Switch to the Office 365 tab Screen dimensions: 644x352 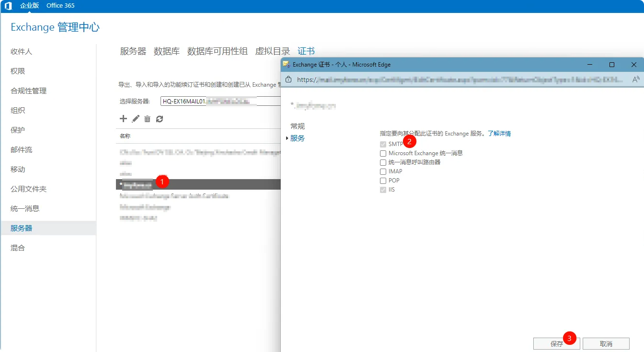click(60, 5)
